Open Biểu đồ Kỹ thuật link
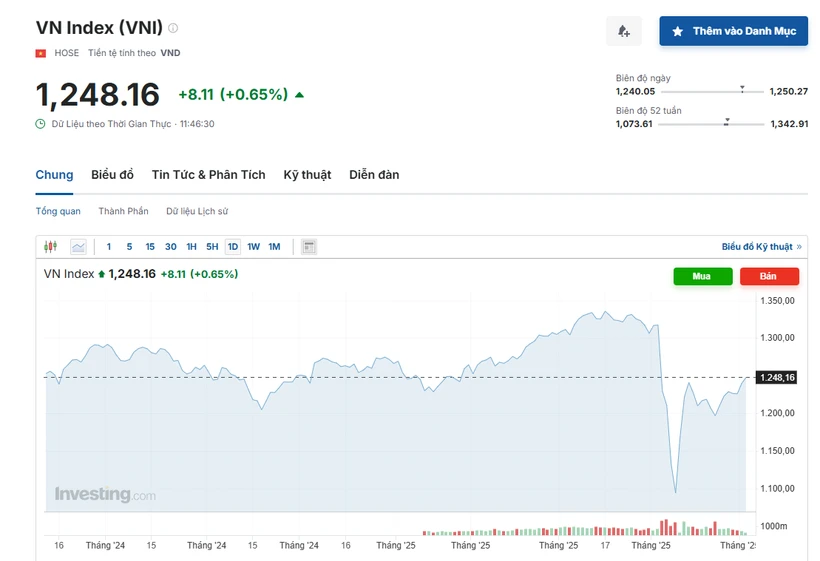Screen dimensions: 820x561 (x=761, y=246)
